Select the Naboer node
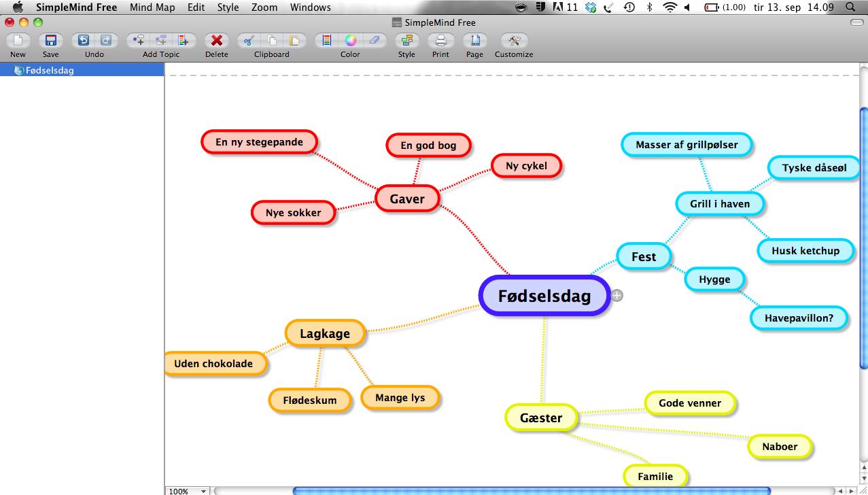The width and height of the screenshot is (868, 495). coord(779,446)
